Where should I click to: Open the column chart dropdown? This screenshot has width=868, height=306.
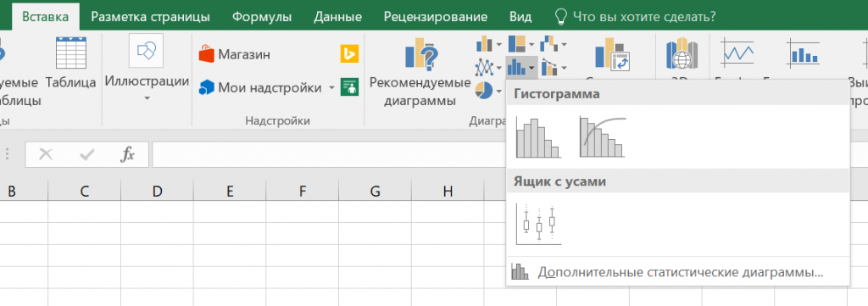(489, 43)
